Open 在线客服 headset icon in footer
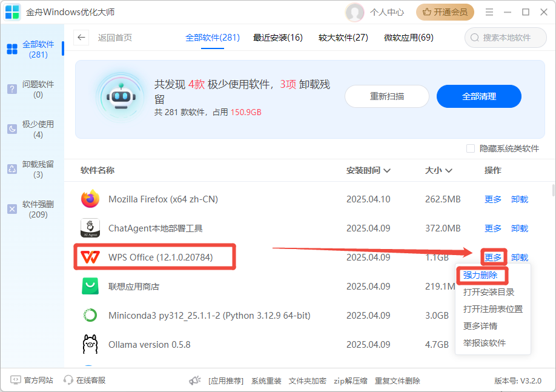Screen dimensions: 556x392 coord(68,380)
